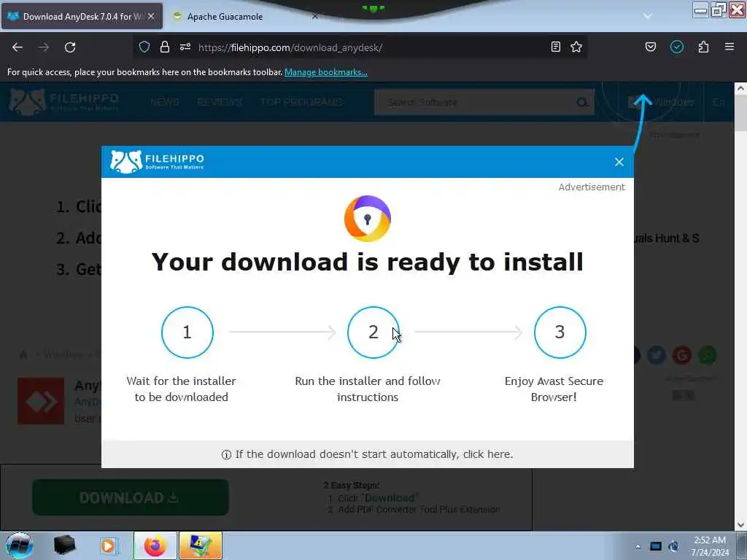Click the search magnifier icon on FileHippo
This screenshot has width=747, height=560.
[x=581, y=102]
